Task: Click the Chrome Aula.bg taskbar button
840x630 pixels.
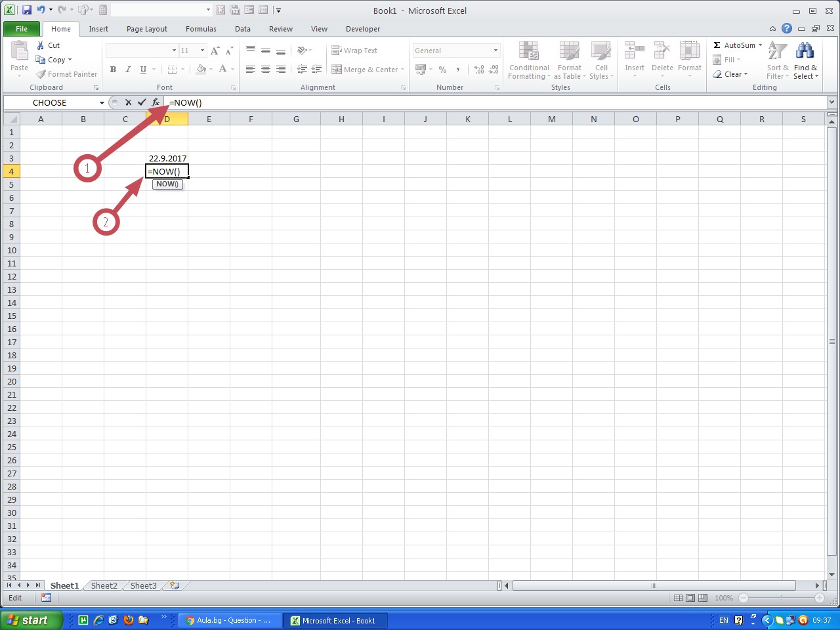Action: pyautogui.click(x=229, y=620)
